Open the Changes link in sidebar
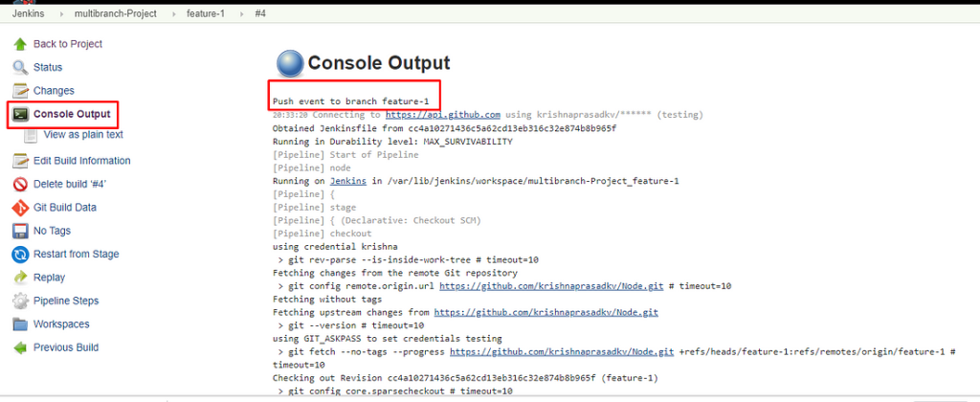This screenshot has height=402, width=980. [54, 91]
